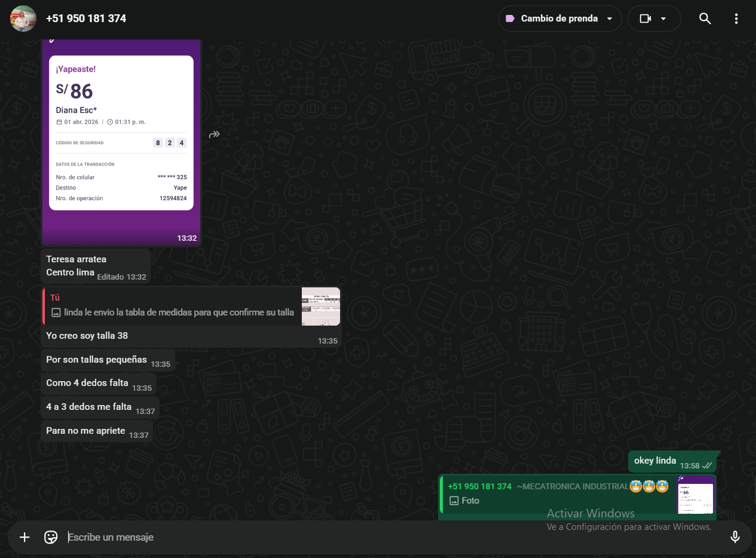Image resolution: width=756 pixels, height=558 pixels.
Task: Click the plus attach icon
Action: [x=25, y=537]
